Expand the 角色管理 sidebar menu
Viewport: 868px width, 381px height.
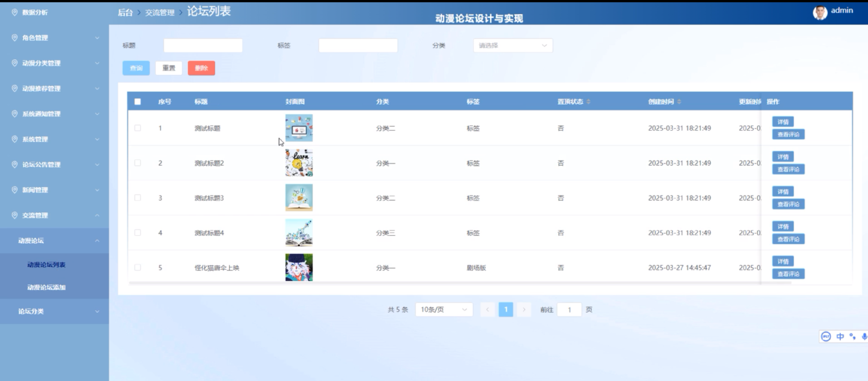point(54,38)
